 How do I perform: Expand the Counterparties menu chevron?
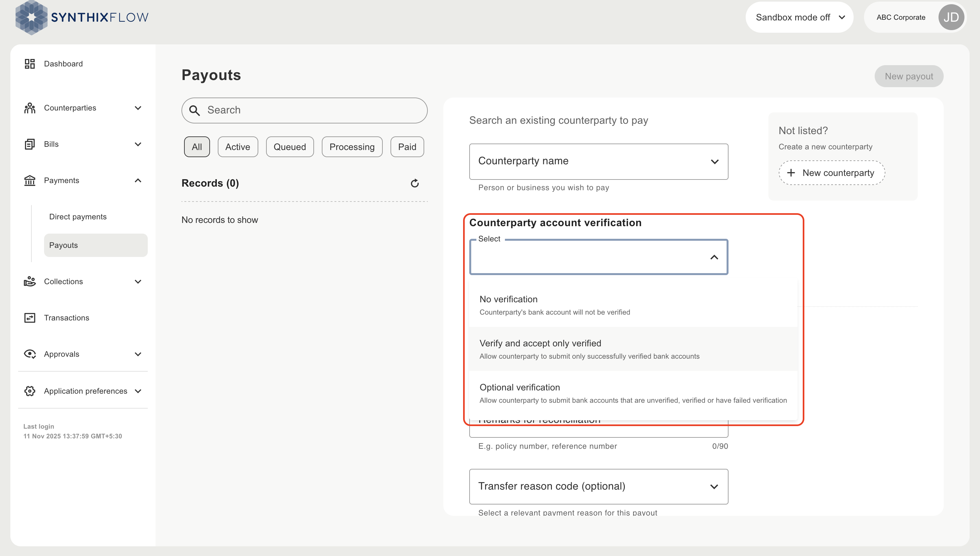click(138, 108)
